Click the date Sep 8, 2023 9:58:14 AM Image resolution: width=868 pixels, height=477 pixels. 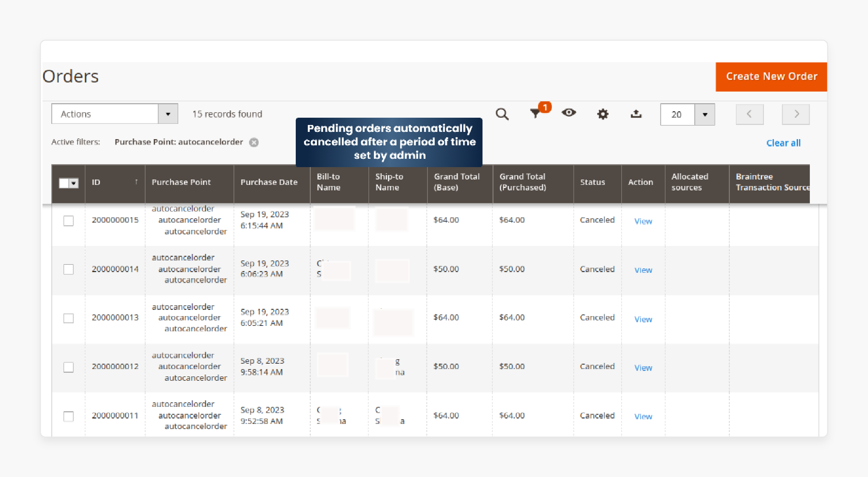[262, 366]
